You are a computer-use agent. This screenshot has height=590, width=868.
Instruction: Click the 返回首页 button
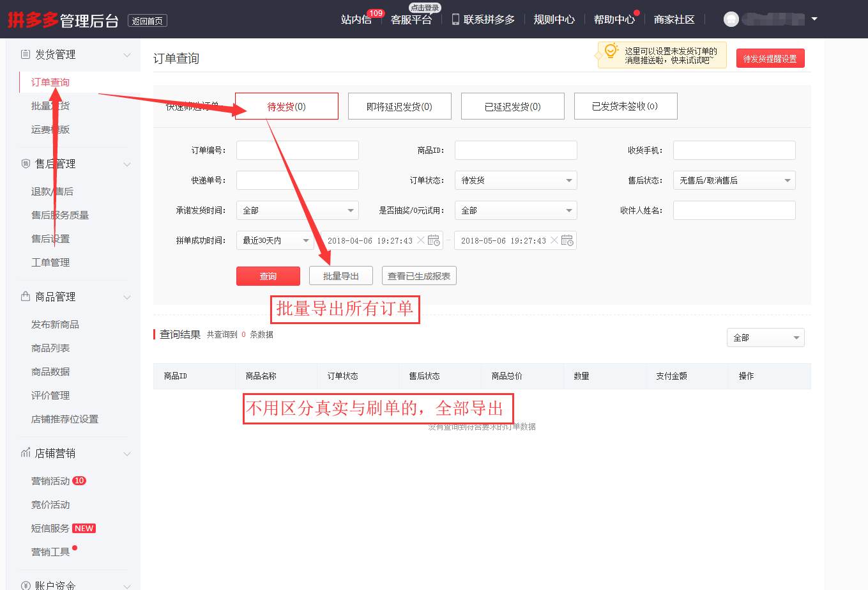(x=148, y=21)
